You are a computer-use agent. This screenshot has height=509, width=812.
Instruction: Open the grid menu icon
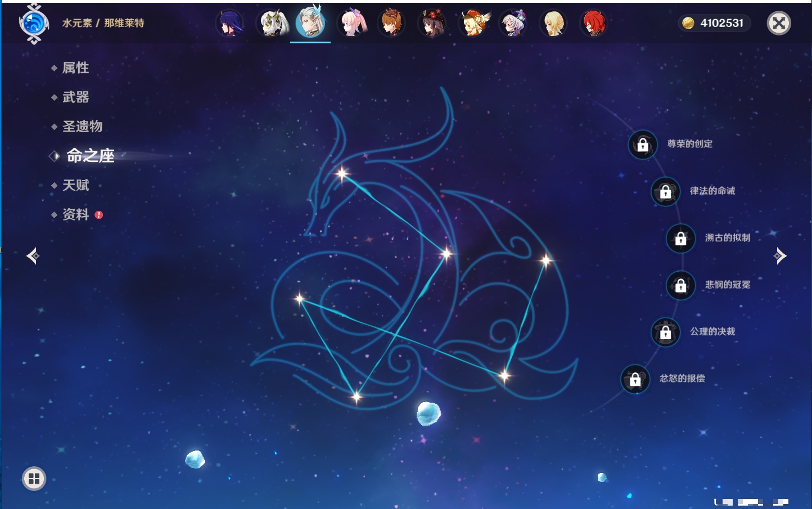pyautogui.click(x=34, y=479)
